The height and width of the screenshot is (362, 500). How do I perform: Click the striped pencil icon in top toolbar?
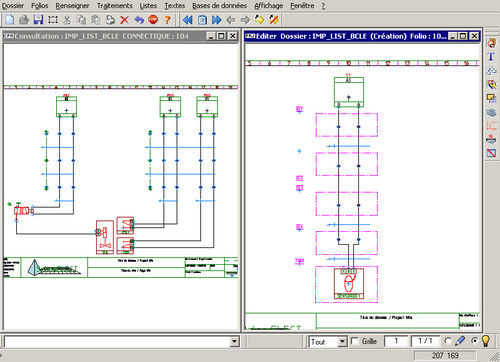[274, 20]
